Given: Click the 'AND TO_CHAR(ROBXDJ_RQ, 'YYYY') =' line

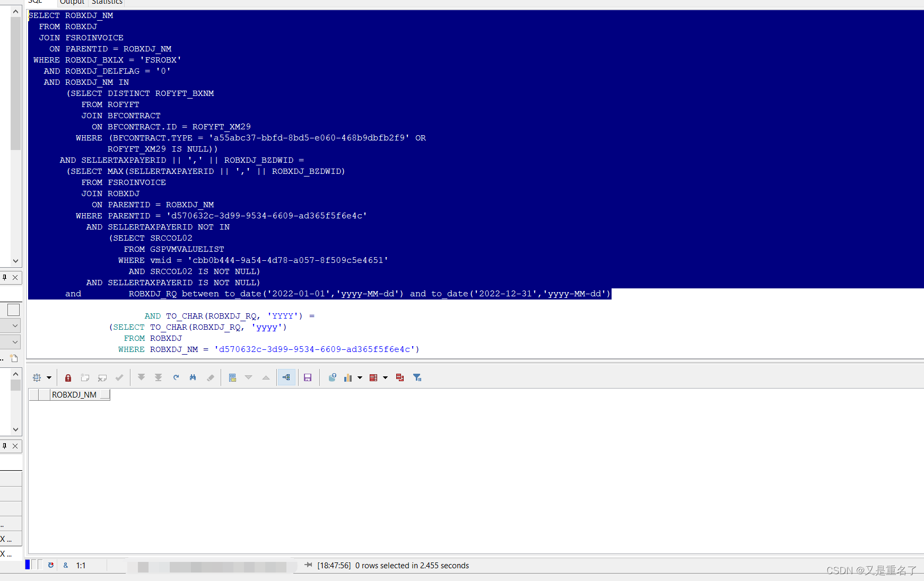Looking at the screenshot, I should click(x=230, y=316).
